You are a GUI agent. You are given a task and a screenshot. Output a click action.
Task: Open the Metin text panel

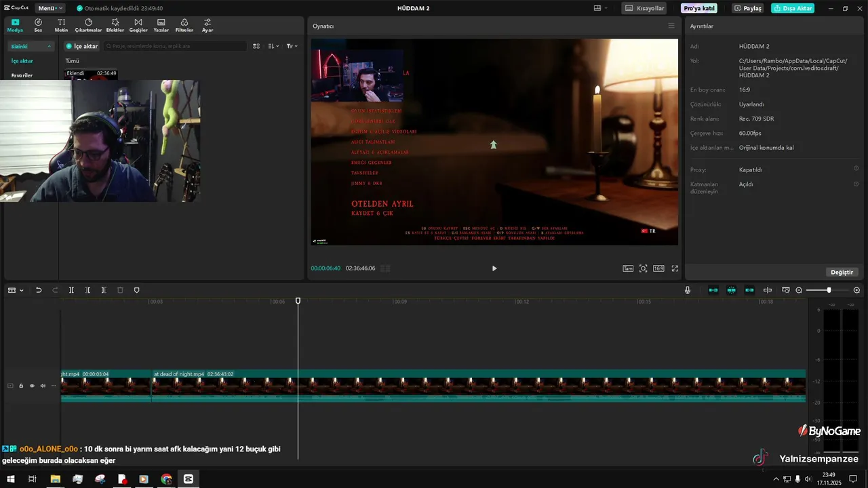(61, 26)
